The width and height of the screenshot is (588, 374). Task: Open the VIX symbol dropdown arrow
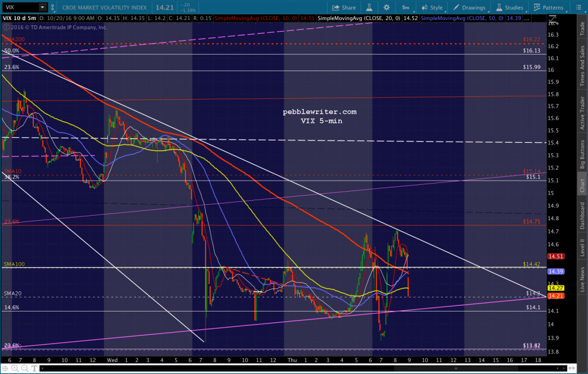(42, 7)
